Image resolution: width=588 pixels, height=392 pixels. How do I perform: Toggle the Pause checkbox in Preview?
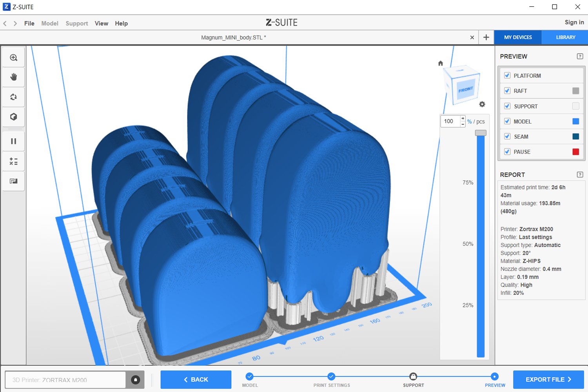(507, 152)
